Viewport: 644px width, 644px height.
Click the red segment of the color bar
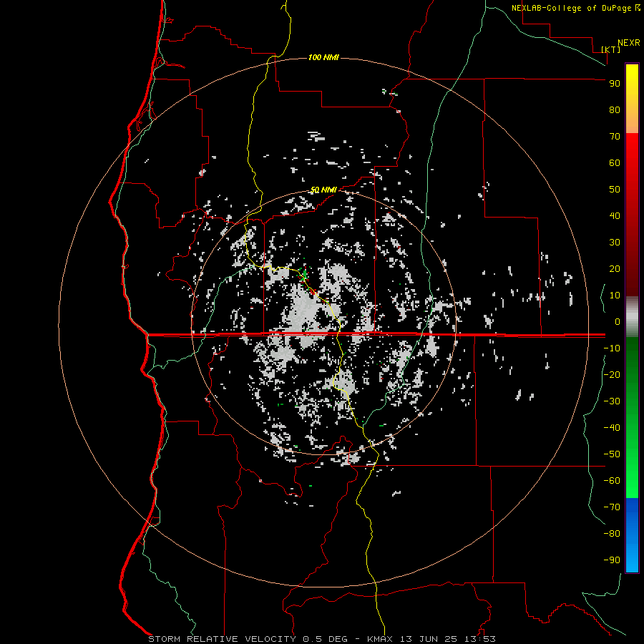[x=632, y=215]
